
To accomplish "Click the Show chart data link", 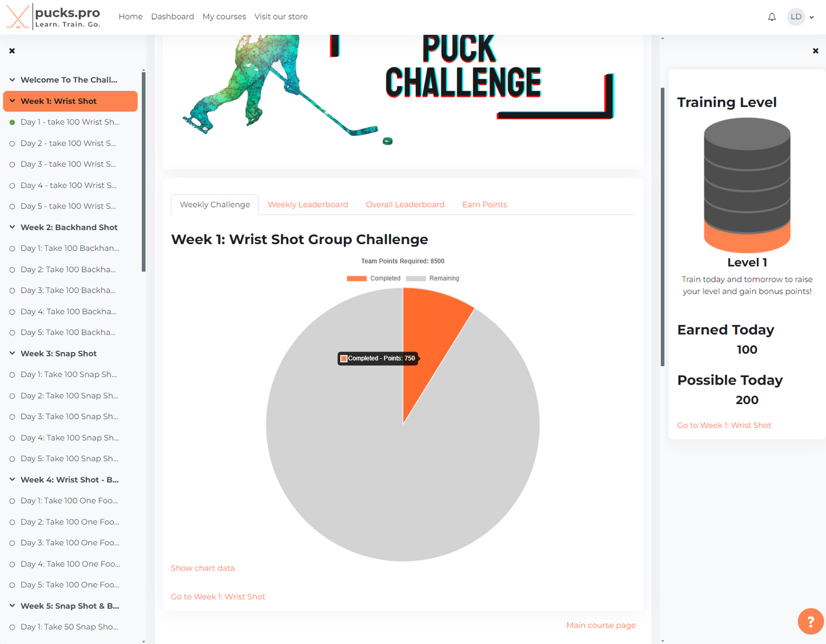I will (x=202, y=568).
